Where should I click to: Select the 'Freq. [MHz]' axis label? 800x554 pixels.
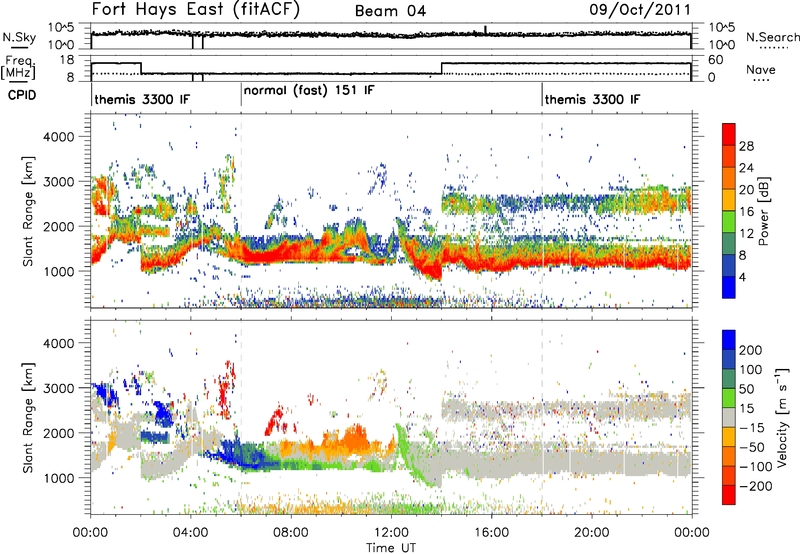click(x=19, y=67)
